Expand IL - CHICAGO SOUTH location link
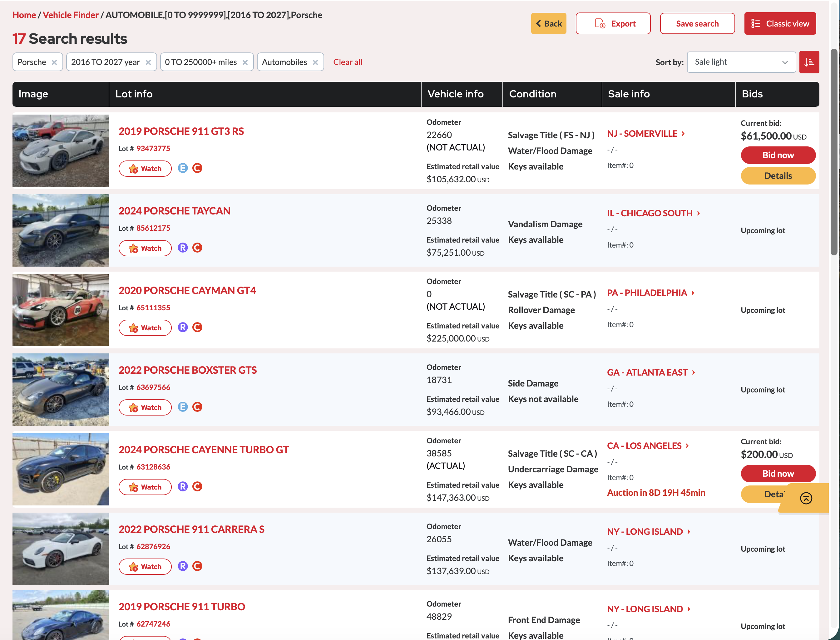 click(654, 213)
